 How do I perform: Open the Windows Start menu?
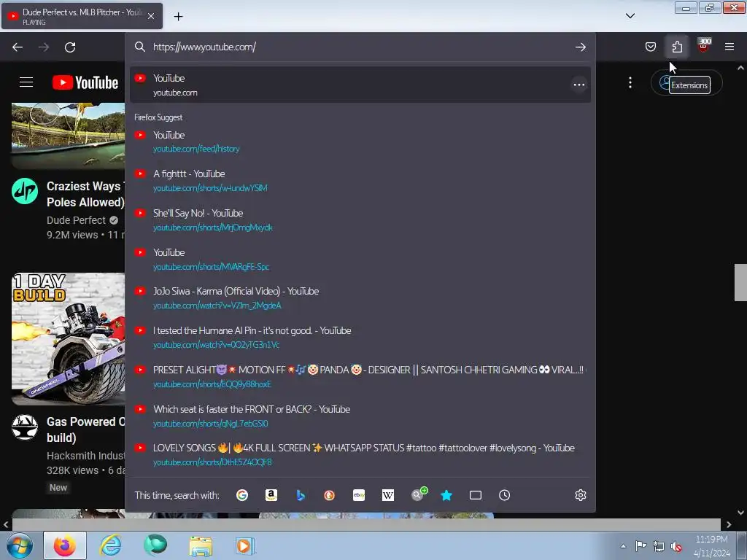pos(20,545)
